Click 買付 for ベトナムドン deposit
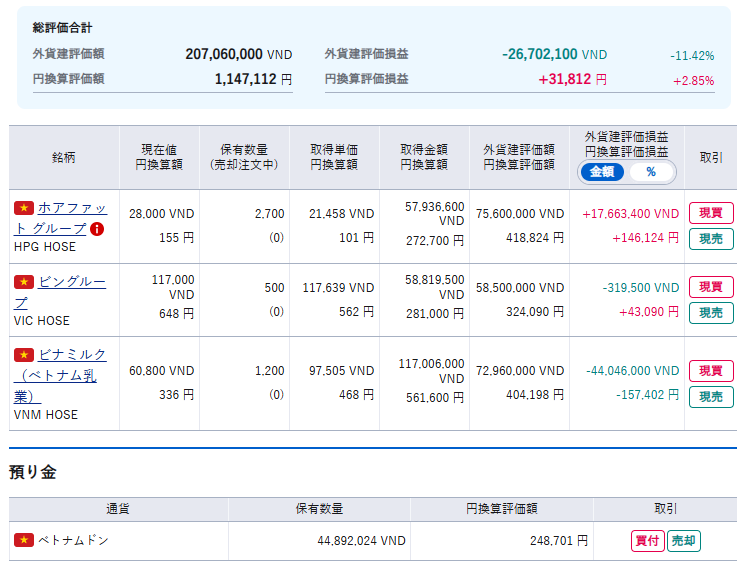The image size is (737, 565). [648, 541]
